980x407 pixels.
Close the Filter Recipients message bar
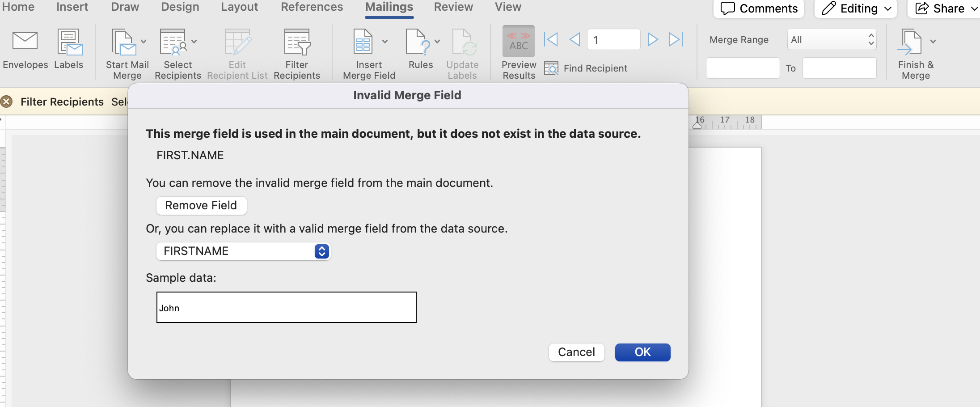click(x=6, y=102)
